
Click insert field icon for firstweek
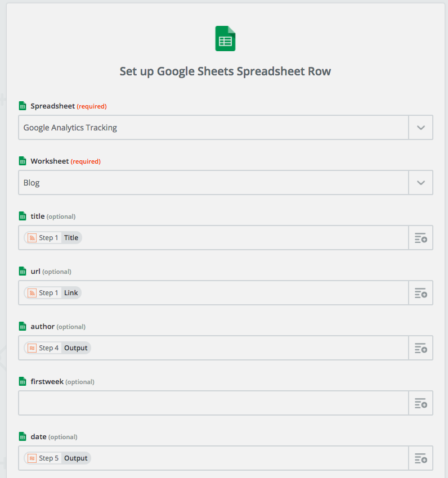coord(420,403)
